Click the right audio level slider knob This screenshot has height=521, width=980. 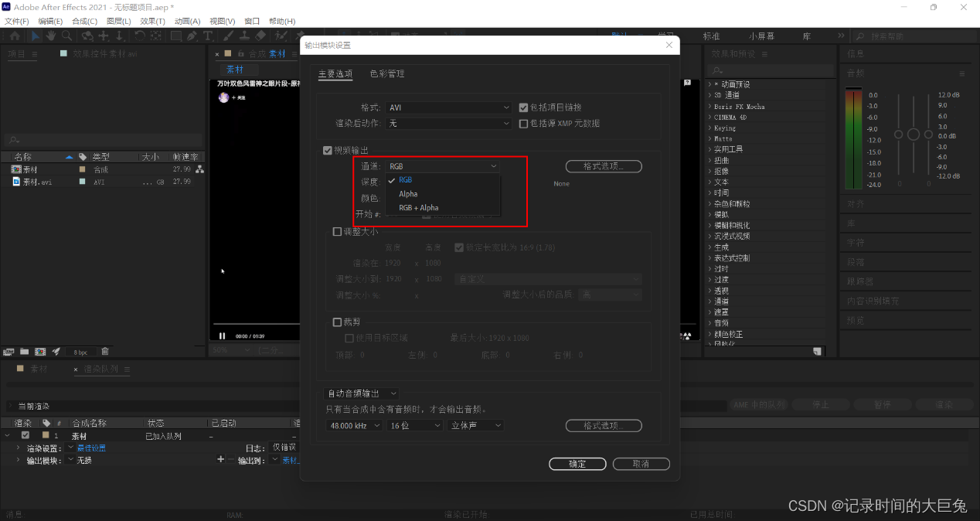(928, 135)
